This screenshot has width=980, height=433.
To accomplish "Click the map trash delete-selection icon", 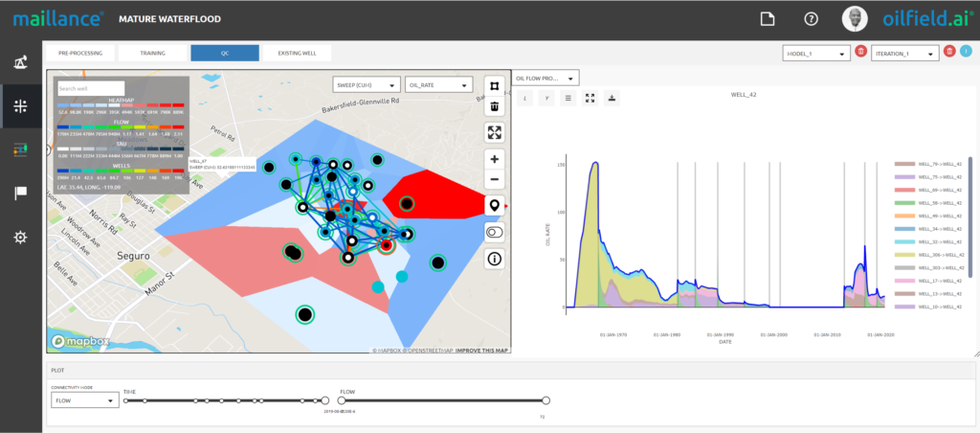I will click(495, 106).
